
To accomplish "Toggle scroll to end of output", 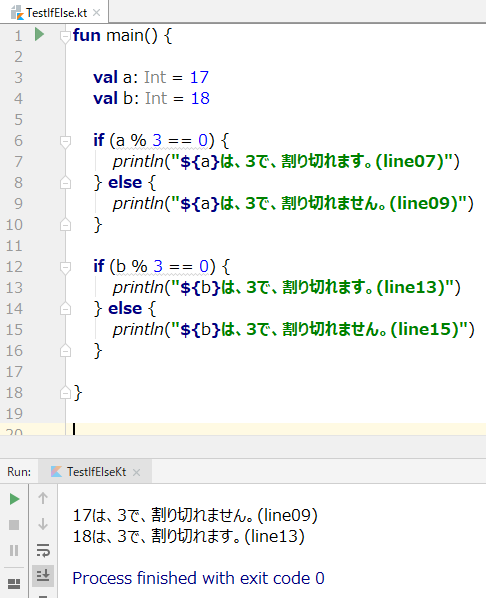I will (x=43, y=575).
